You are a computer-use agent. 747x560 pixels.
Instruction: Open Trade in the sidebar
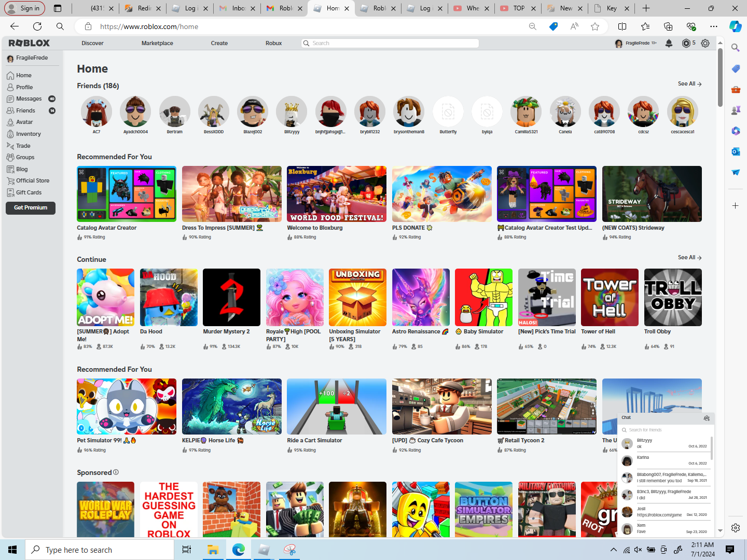point(23,146)
